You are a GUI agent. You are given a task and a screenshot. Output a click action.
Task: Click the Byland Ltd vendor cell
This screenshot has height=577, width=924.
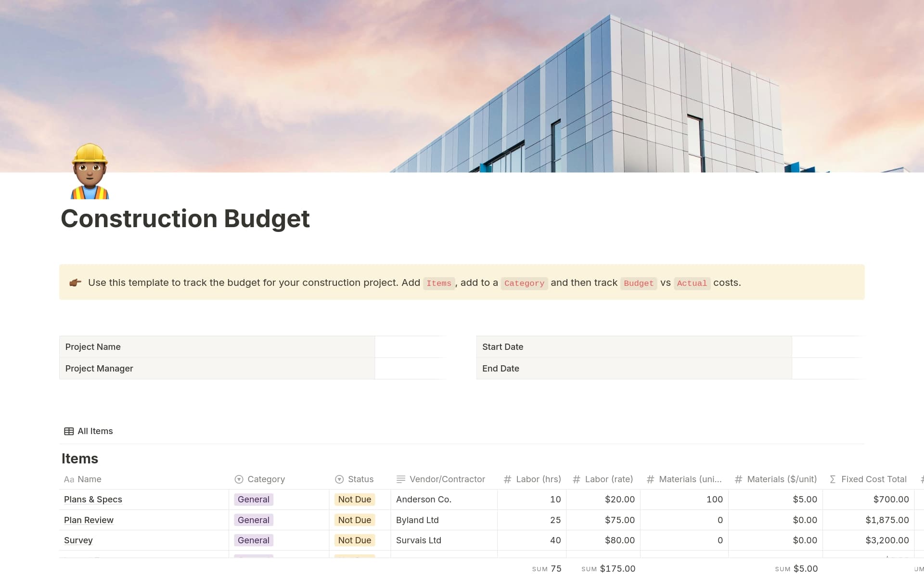click(444, 520)
